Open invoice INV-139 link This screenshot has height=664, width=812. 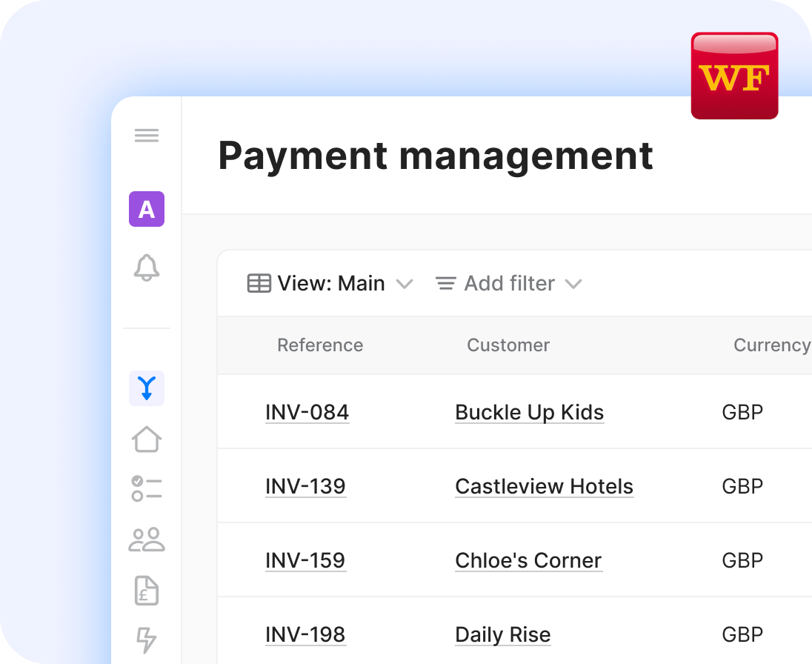click(305, 486)
